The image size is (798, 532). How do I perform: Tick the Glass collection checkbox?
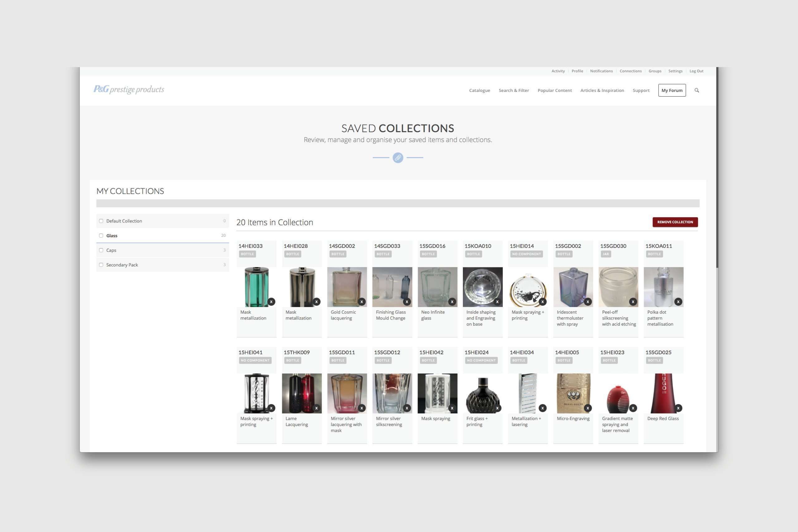point(101,236)
